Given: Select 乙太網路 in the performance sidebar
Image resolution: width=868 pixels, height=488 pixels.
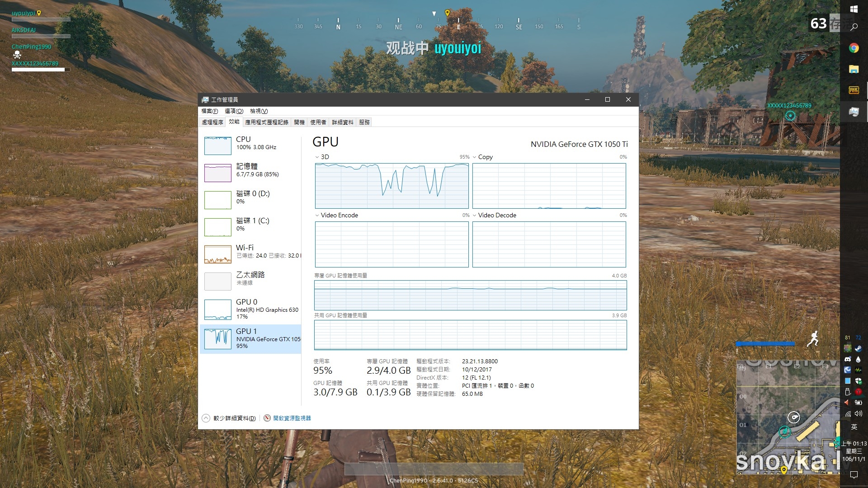Looking at the screenshot, I should point(251,281).
